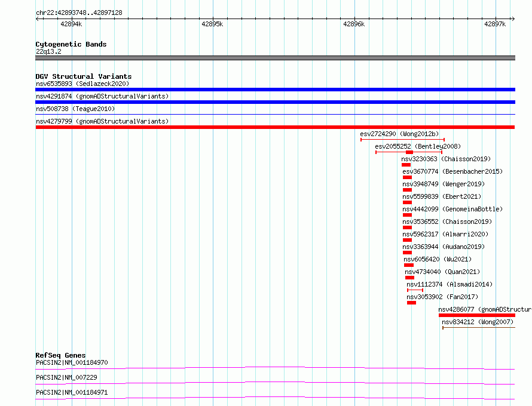532x406 pixels.
Task: Select the long red bar under nsv4279799
Action: pyautogui.click(x=275, y=127)
